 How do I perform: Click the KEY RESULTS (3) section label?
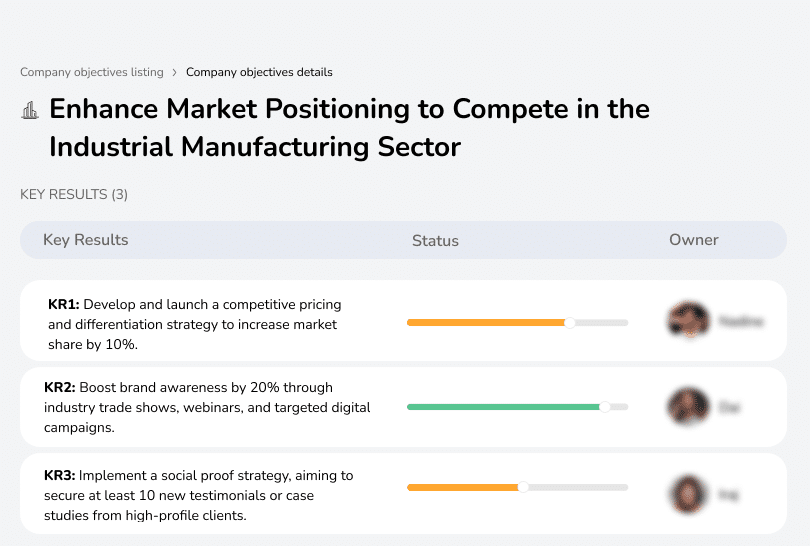click(x=74, y=194)
